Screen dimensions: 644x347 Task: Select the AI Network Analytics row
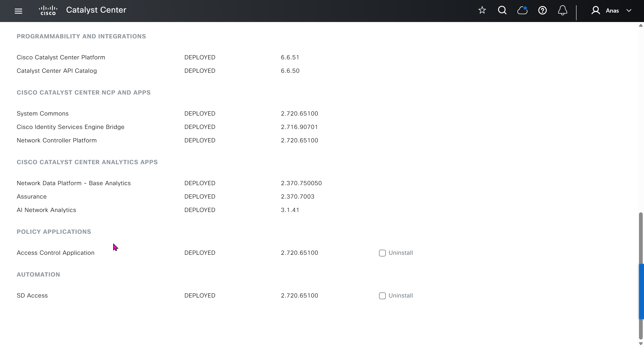pyautogui.click(x=46, y=210)
